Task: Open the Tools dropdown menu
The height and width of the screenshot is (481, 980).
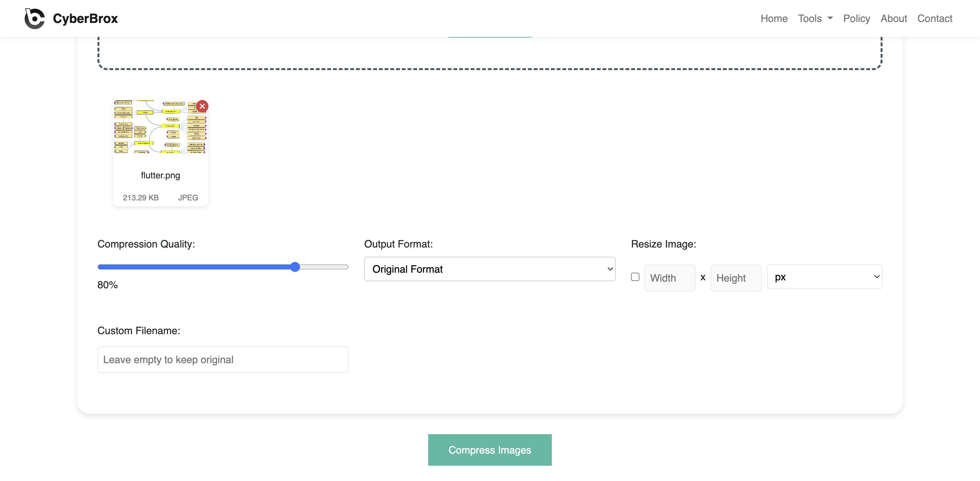Action: pyautogui.click(x=815, y=18)
